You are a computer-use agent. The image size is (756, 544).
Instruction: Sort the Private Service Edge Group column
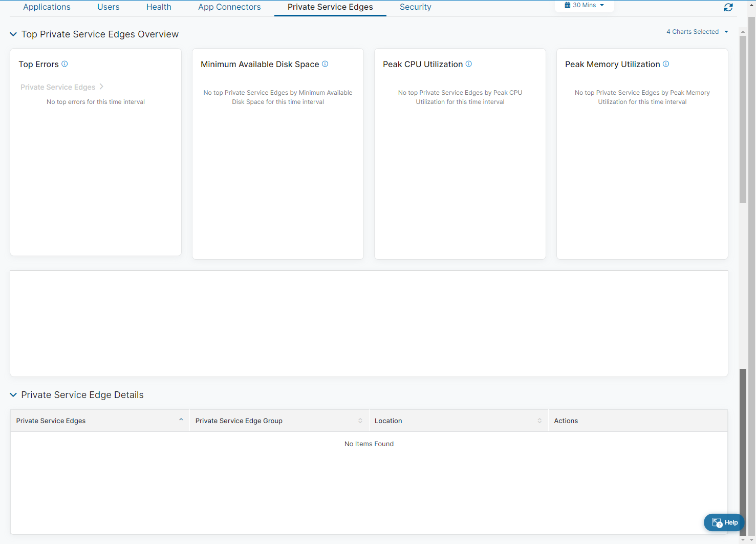(360, 421)
